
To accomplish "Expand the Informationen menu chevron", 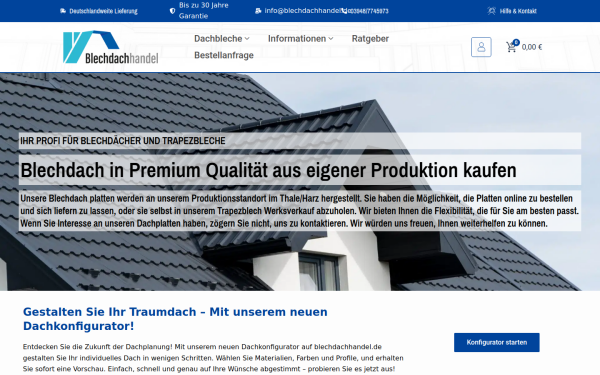I will (x=331, y=39).
